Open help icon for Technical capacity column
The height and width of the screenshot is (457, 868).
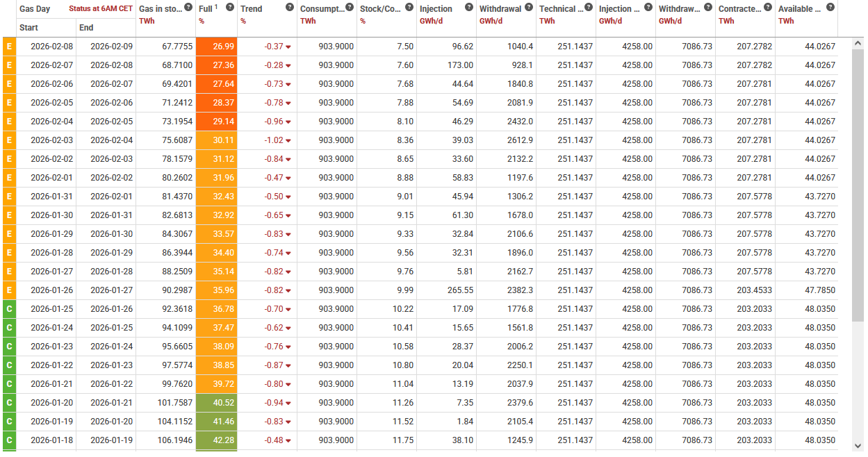coord(589,8)
